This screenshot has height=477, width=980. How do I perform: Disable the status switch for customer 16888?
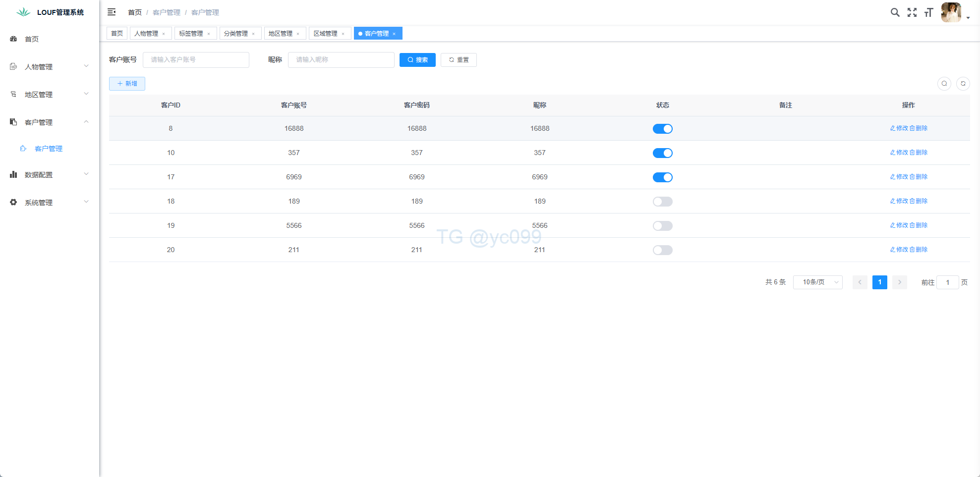click(x=662, y=129)
